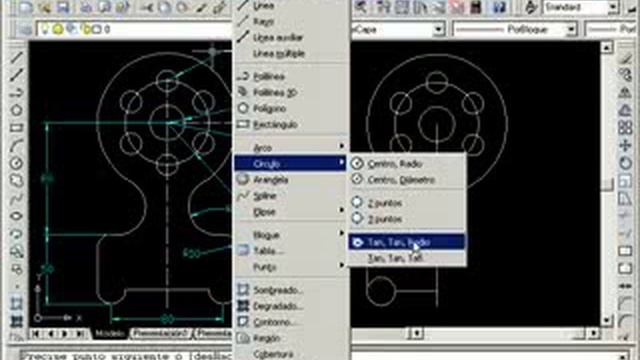This screenshot has height=360, width=640.
Task: Select Centro, Diámetro circle option
Action: (407, 180)
